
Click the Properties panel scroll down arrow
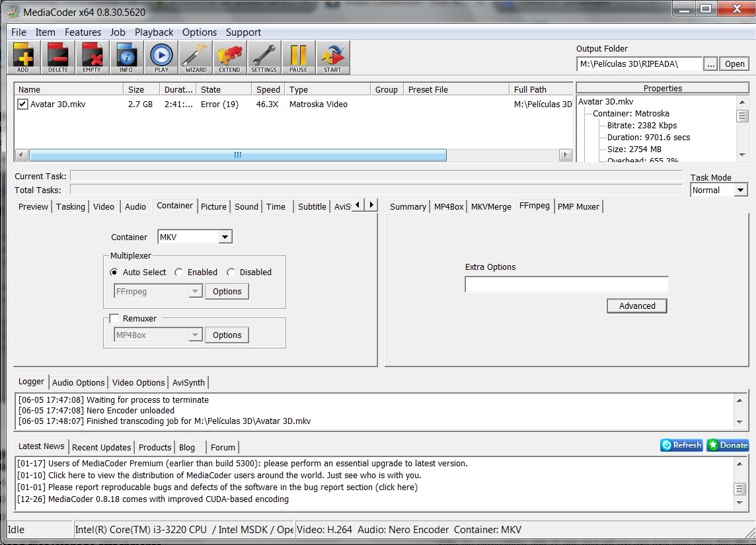click(x=742, y=155)
